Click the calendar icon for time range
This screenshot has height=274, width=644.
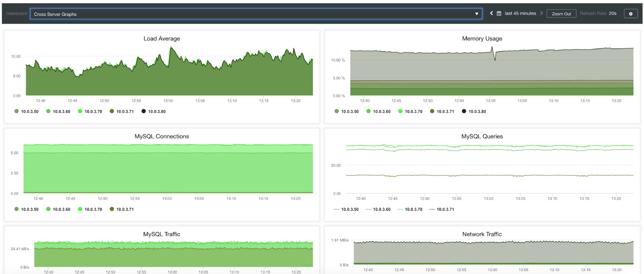(499, 14)
